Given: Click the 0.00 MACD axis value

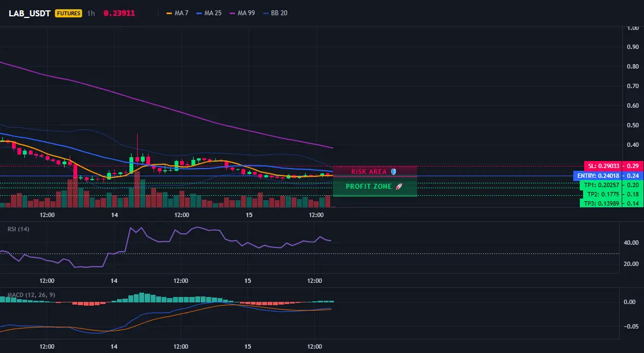Looking at the screenshot, I should click(x=630, y=302).
